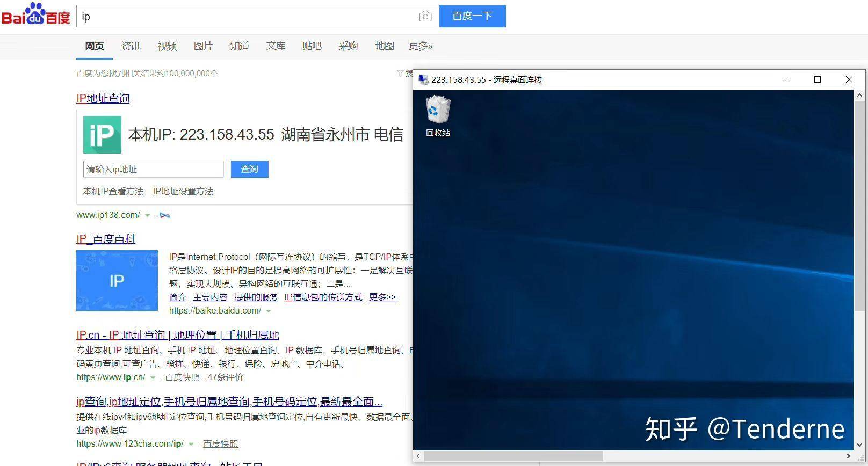The height and width of the screenshot is (466, 868).
Task: Maximize the remote desktop window
Action: [818, 79]
